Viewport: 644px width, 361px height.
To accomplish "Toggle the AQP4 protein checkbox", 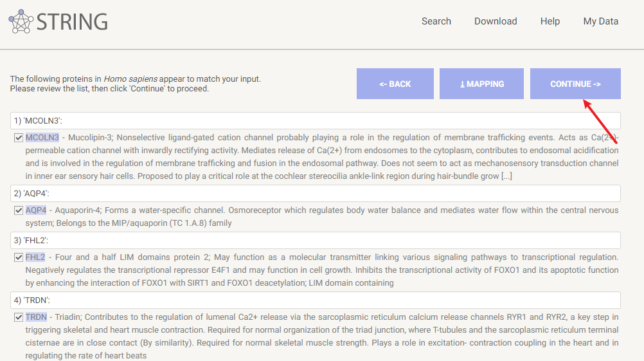I will 18,210.
